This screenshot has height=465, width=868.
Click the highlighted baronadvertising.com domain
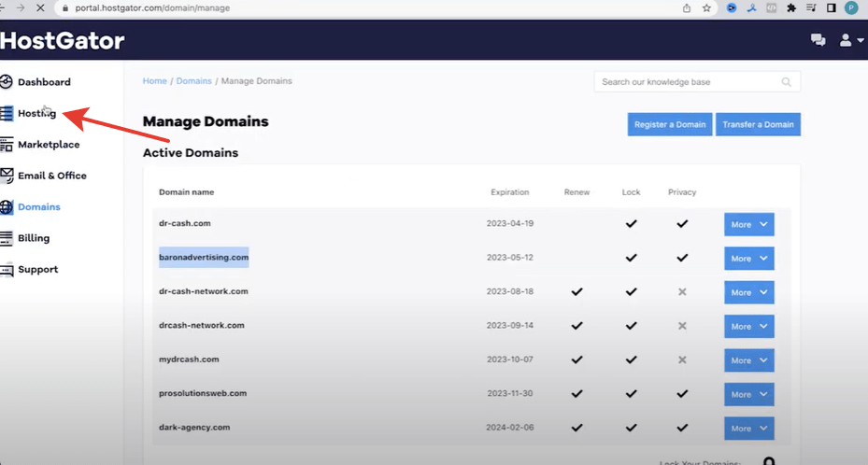pos(204,257)
